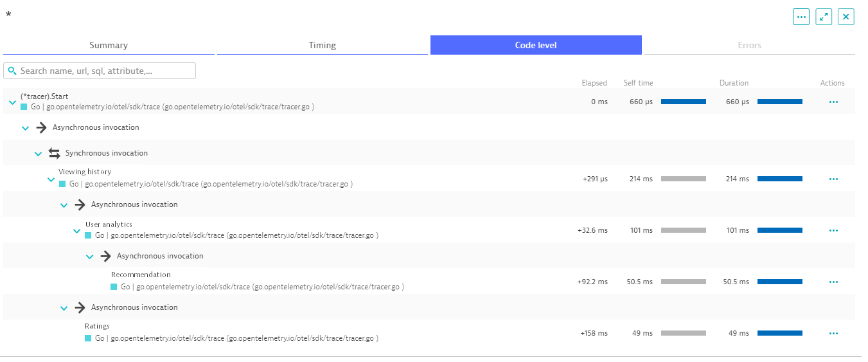Select the Recommendation span entry
This screenshot has width=868, height=362.
pyautogui.click(x=141, y=275)
